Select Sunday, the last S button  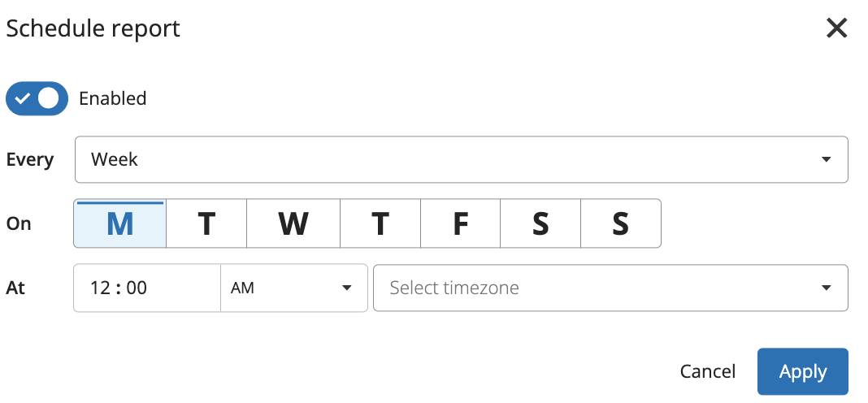pos(620,223)
